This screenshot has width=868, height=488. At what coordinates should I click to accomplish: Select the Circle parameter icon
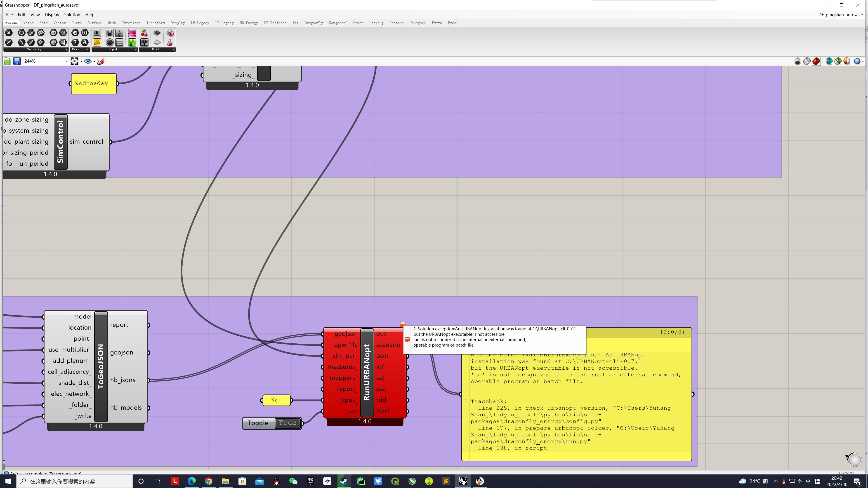(x=21, y=33)
